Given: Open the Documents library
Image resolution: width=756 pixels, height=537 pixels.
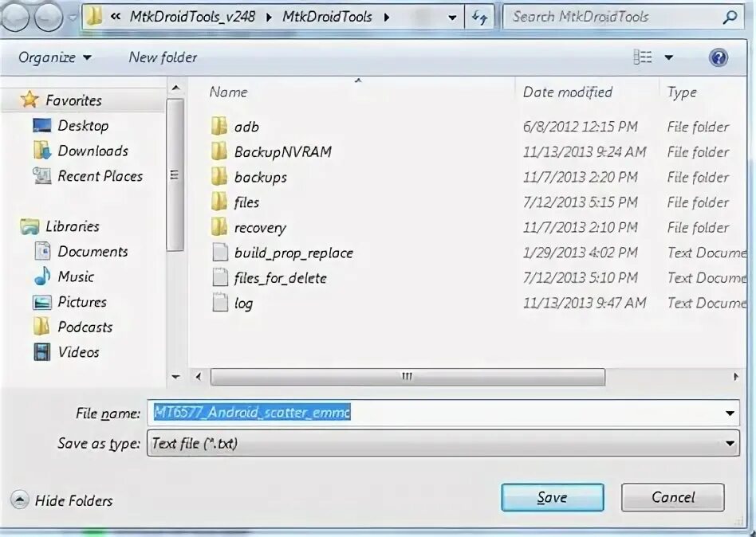Looking at the screenshot, I should coord(93,251).
